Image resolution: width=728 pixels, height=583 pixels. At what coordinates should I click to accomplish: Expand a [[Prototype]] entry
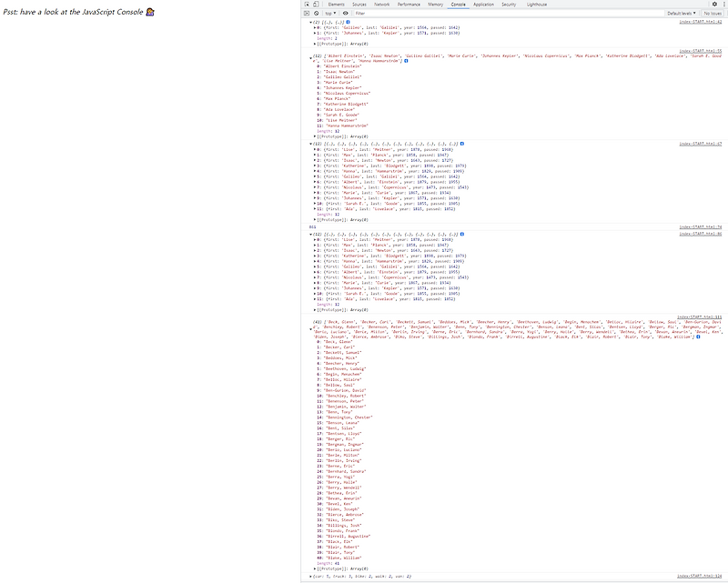click(314, 43)
